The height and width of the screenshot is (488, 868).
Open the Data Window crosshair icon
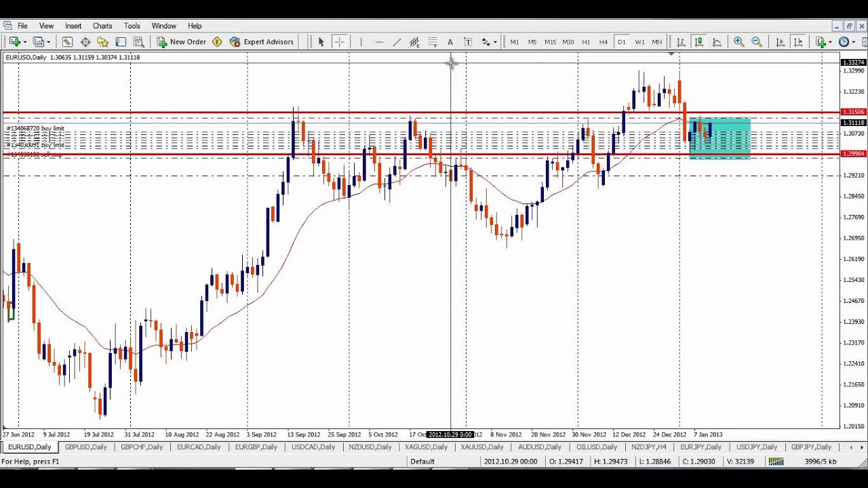click(x=85, y=42)
